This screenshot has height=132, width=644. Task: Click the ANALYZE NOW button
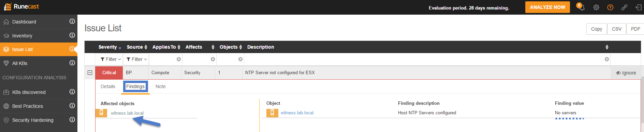coord(547,7)
